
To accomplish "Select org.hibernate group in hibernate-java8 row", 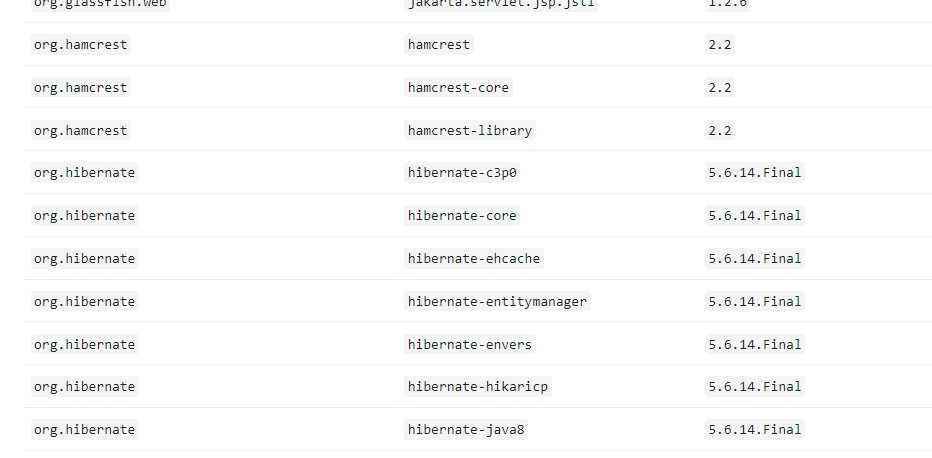I will [x=84, y=429].
